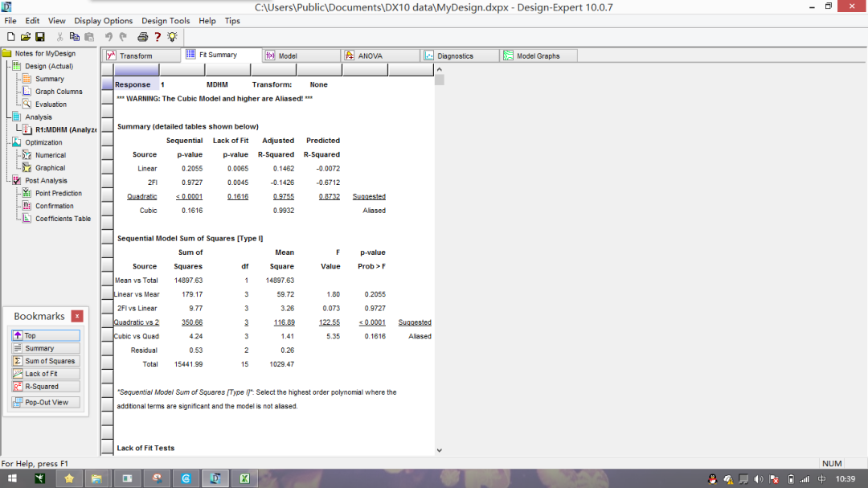Screen dimensions: 868x488
Task: Select the Post Analysis tree node
Action: point(46,181)
